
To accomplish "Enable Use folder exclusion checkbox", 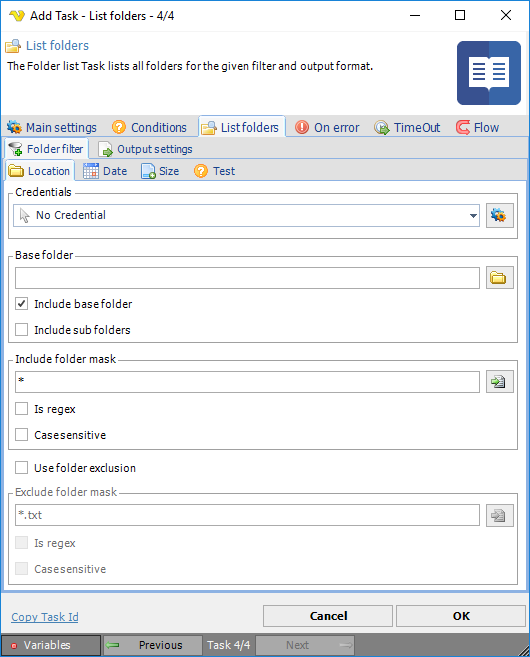I will point(21,468).
